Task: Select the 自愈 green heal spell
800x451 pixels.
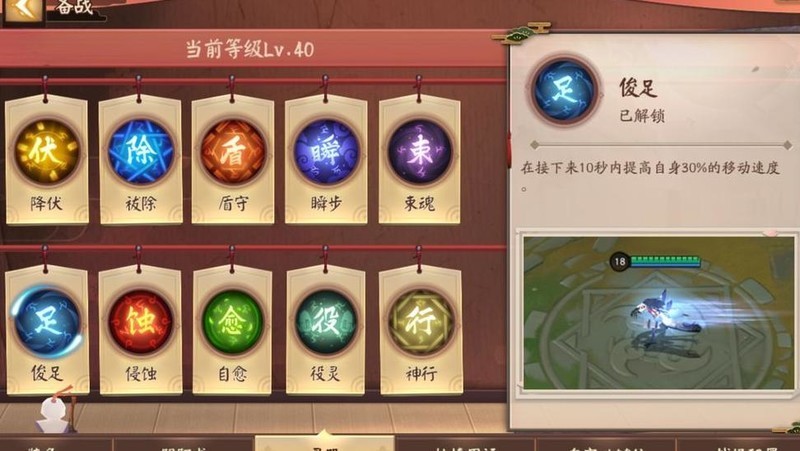Action: coord(233,321)
